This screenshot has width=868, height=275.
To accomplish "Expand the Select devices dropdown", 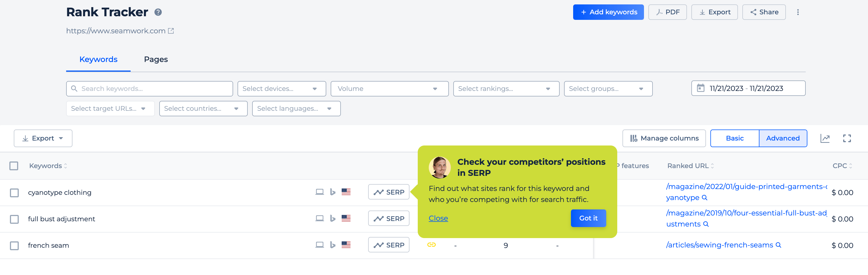I will click(x=281, y=89).
